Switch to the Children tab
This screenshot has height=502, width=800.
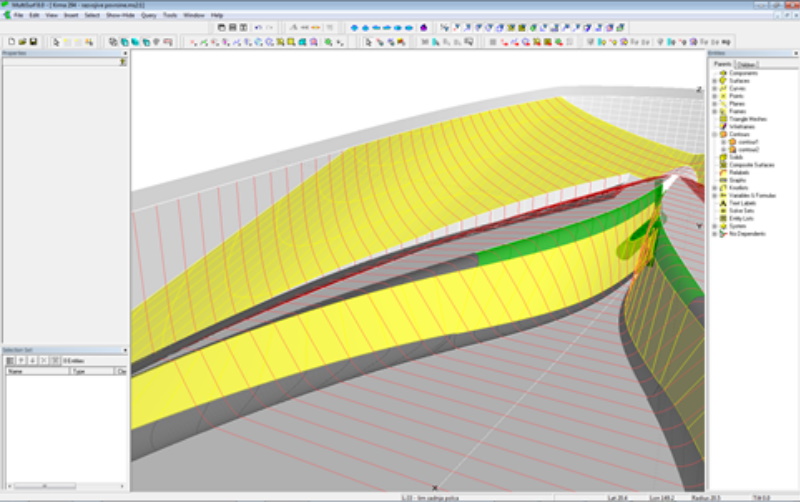point(746,64)
